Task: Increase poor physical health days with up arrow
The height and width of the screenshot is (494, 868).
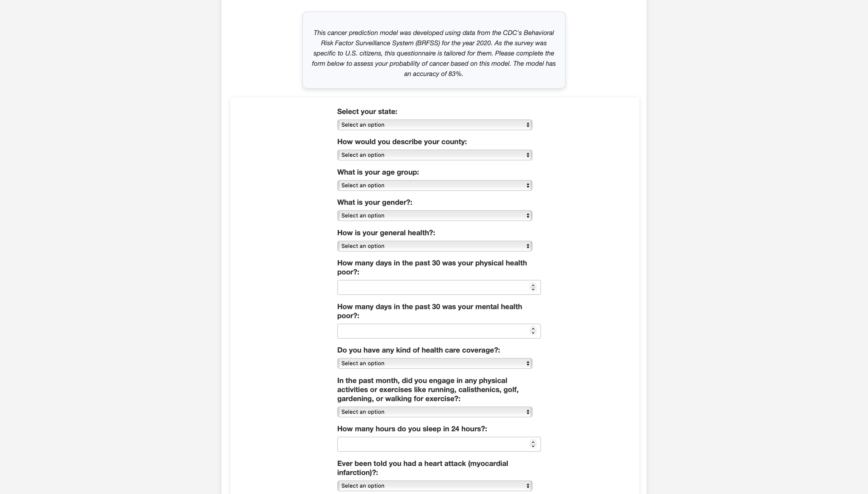Action: click(533, 285)
